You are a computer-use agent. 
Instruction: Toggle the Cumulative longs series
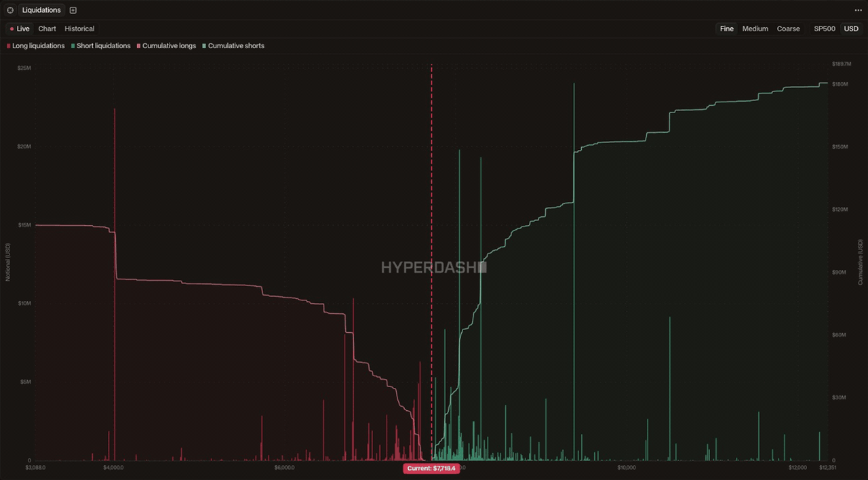(x=166, y=46)
